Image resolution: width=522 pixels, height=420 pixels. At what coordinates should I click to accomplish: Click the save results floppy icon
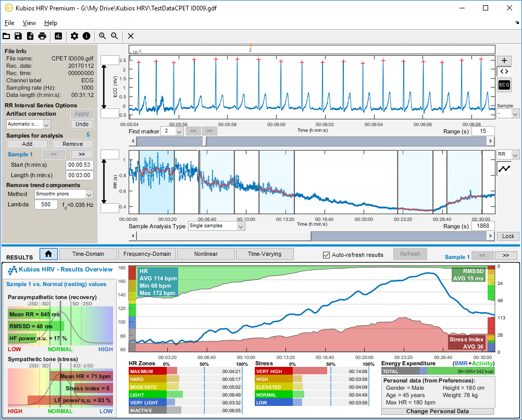click(x=18, y=36)
